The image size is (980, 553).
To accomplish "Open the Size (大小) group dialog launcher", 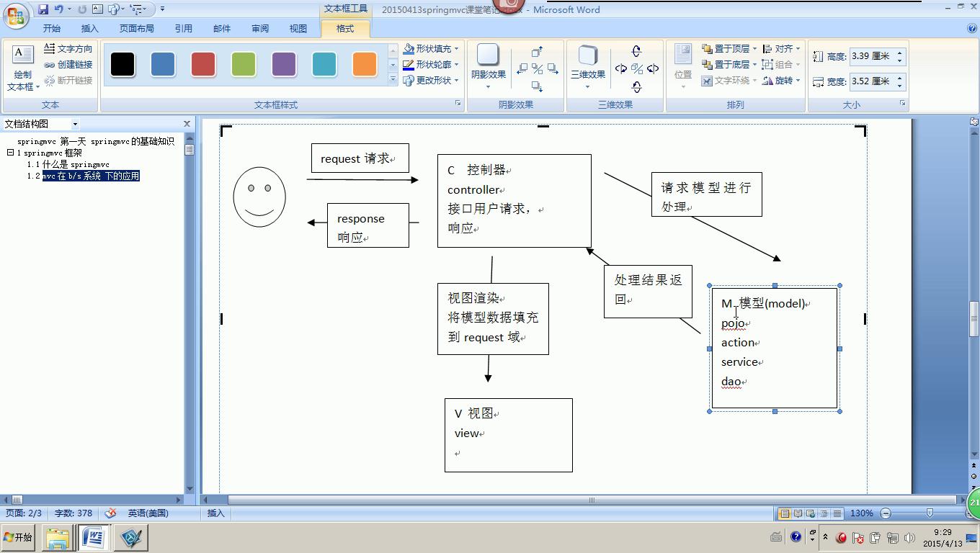I will coord(902,104).
